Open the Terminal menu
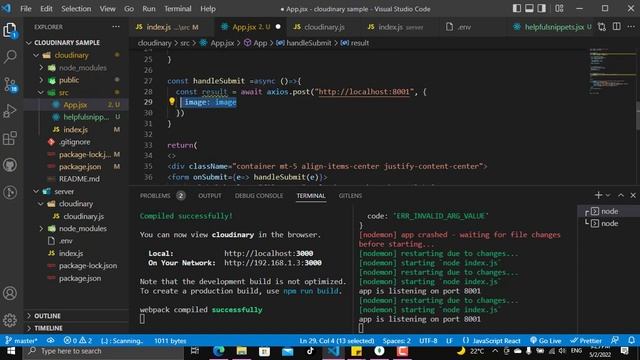Viewport: 640px width, 360px height. click(x=178, y=9)
